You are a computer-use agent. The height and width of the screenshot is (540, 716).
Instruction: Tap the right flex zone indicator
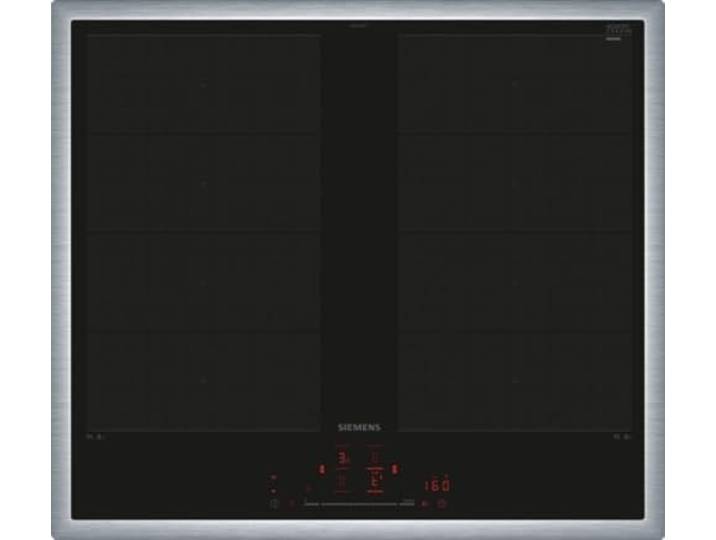(x=395, y=469)
